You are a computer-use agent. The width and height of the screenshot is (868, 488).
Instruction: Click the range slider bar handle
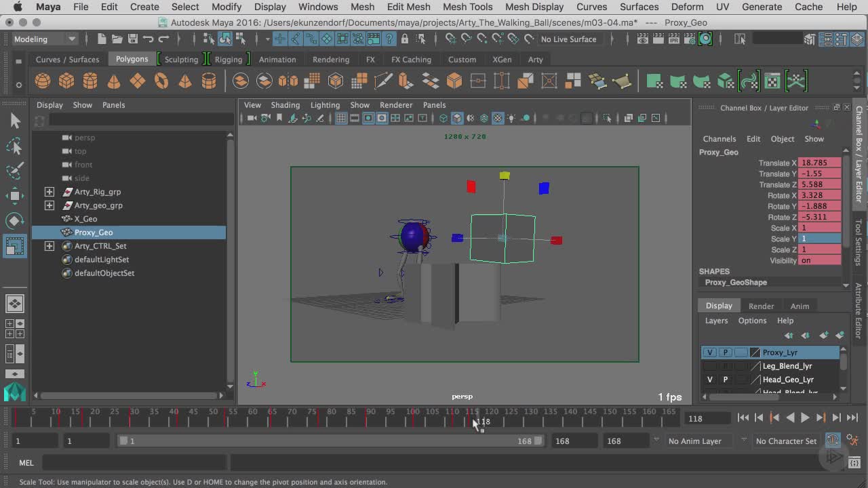point(331,441)
